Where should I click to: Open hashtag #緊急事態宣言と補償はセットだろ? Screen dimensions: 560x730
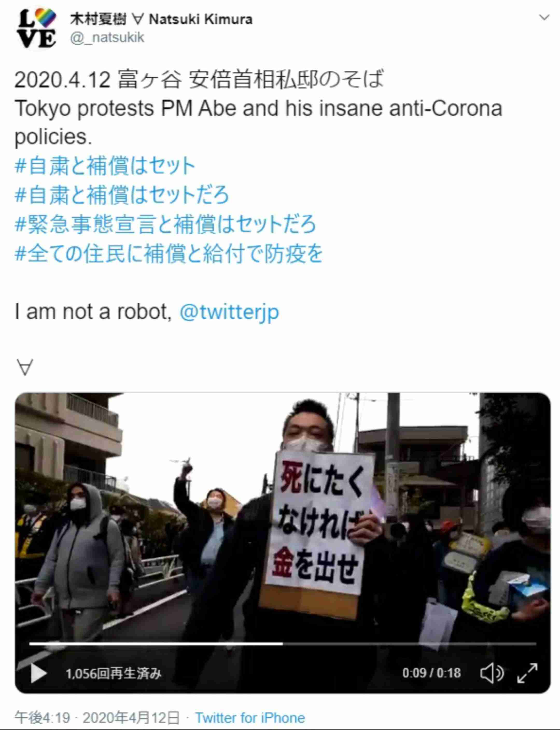(x=165, y=224)
